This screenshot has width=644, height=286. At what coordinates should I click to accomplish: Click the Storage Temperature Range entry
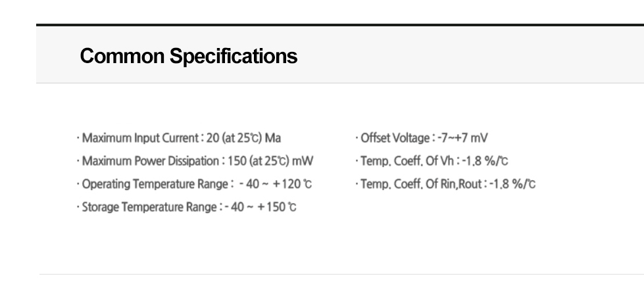(186, 207)
